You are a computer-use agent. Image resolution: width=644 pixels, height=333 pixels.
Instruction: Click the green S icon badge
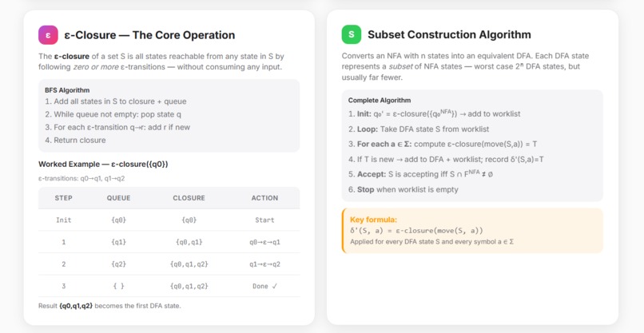(351, 34)
